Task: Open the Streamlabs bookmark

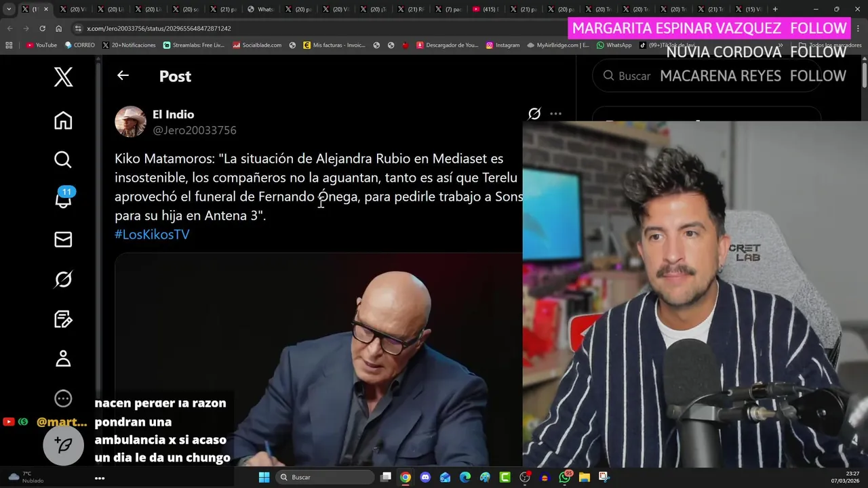Action: tap(193, 45)
